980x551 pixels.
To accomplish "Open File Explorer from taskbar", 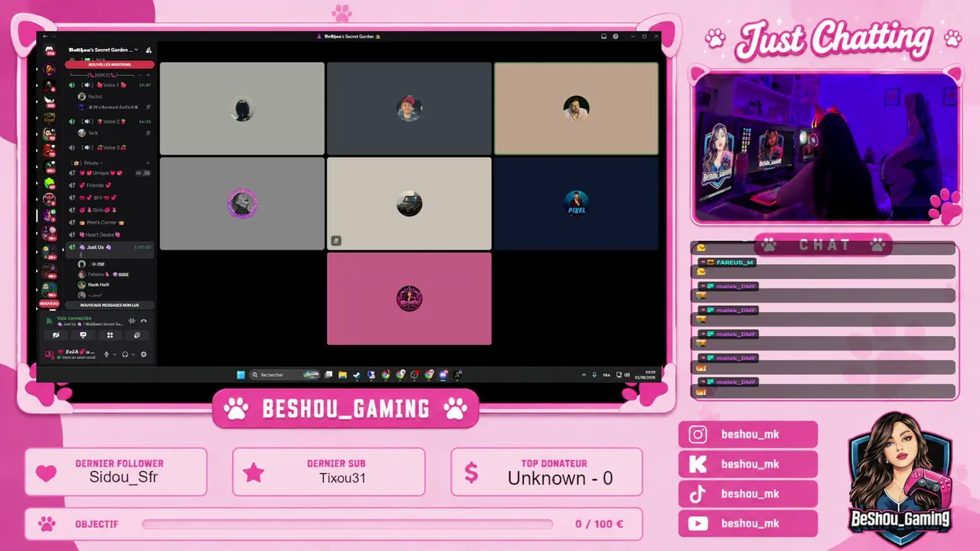I will click(343, 375).
